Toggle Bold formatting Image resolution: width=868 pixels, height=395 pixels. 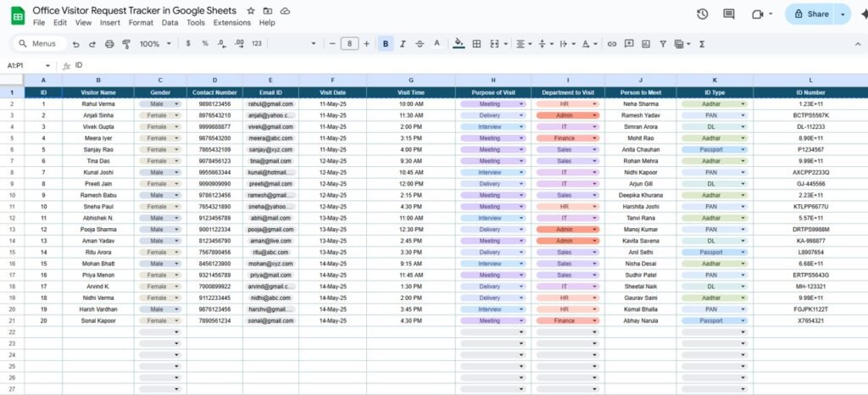[386, 44]
